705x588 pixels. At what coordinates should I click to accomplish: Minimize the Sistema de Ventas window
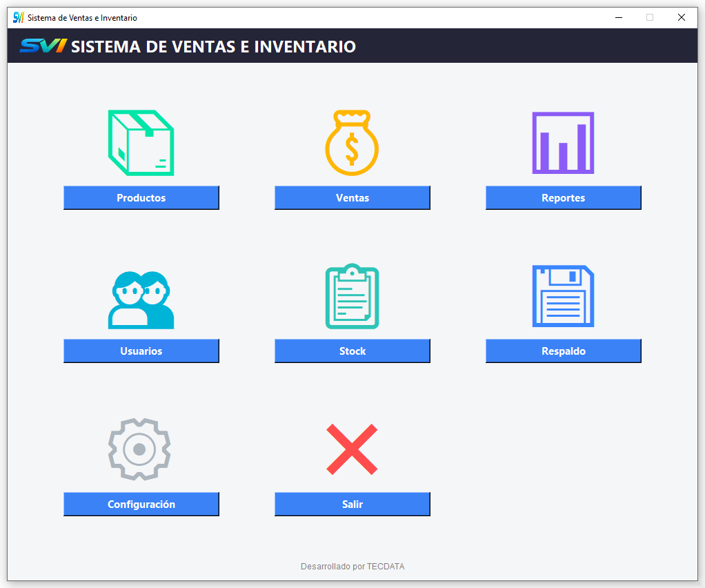(618, 17)
